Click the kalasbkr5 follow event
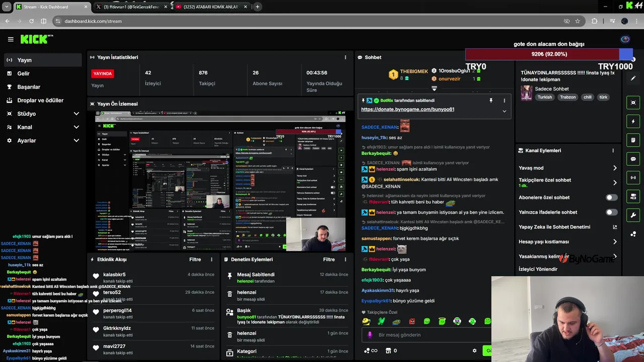 pos(153,278)
